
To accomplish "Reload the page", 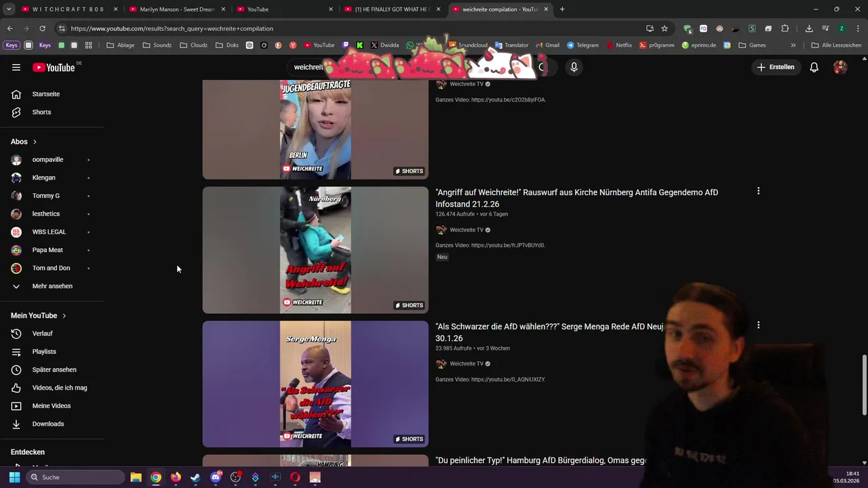I will pos(42,28).
